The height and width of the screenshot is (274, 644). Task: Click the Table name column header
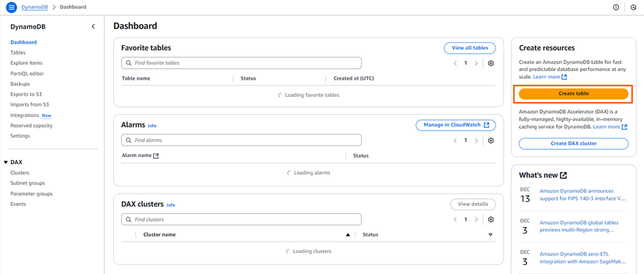pos(136,78)
